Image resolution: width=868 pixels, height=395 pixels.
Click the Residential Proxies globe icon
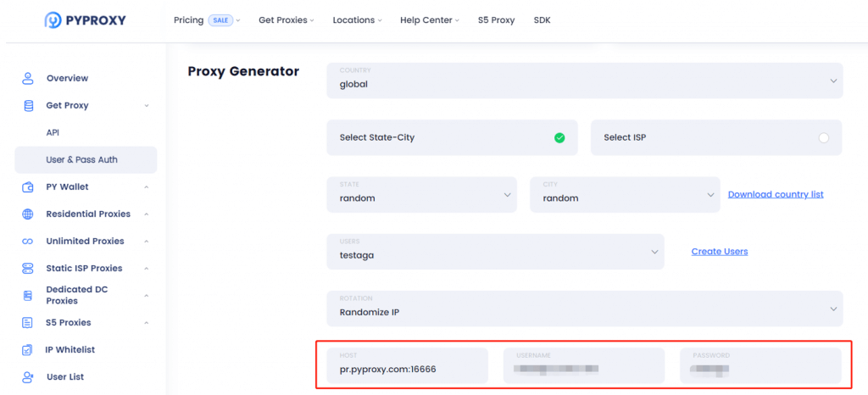[28, 214]
